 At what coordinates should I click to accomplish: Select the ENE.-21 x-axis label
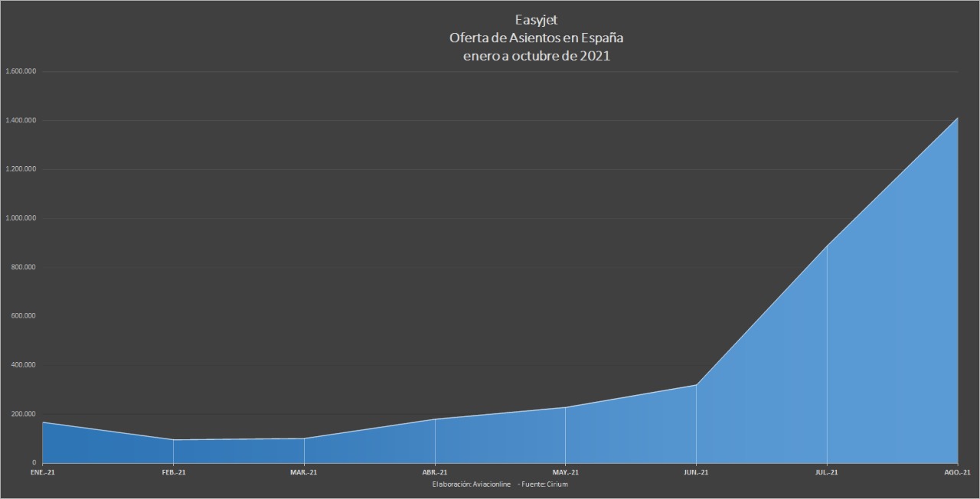(x=42, y=472)
